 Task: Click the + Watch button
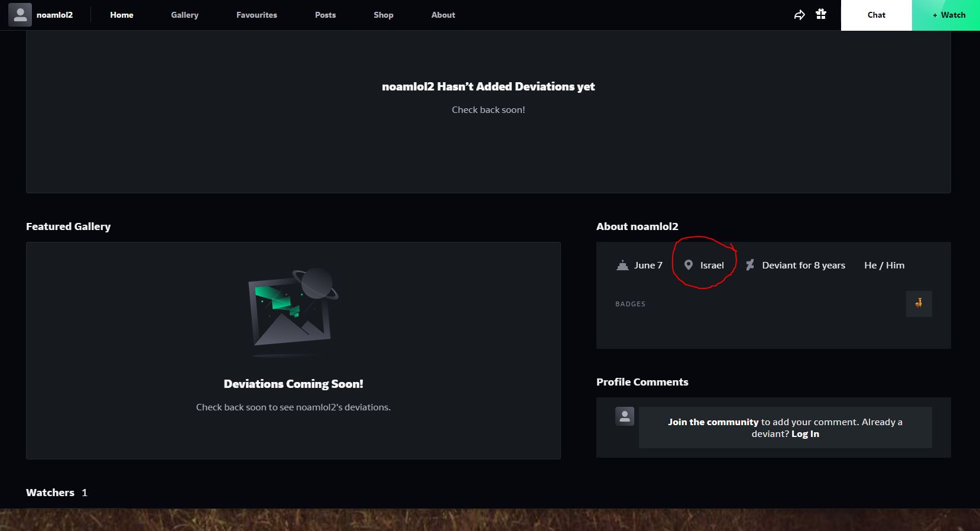pos(946,15)
